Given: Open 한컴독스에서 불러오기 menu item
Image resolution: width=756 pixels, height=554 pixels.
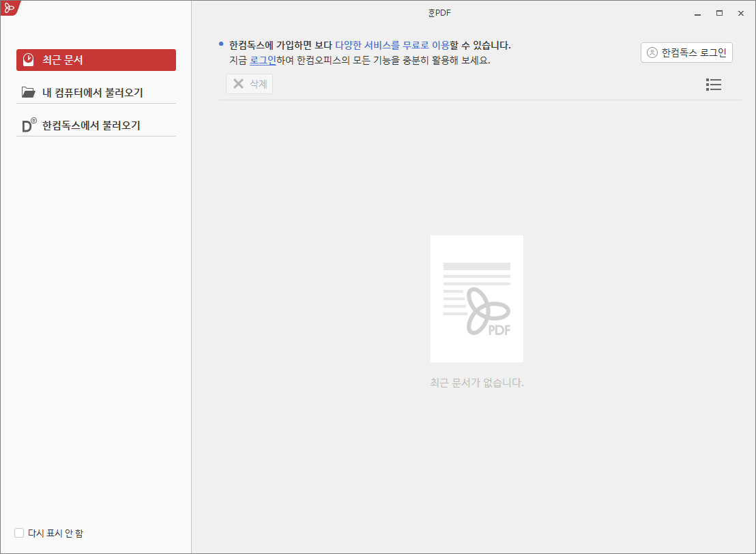Looking at the screenshot, I should coord(96,126).
